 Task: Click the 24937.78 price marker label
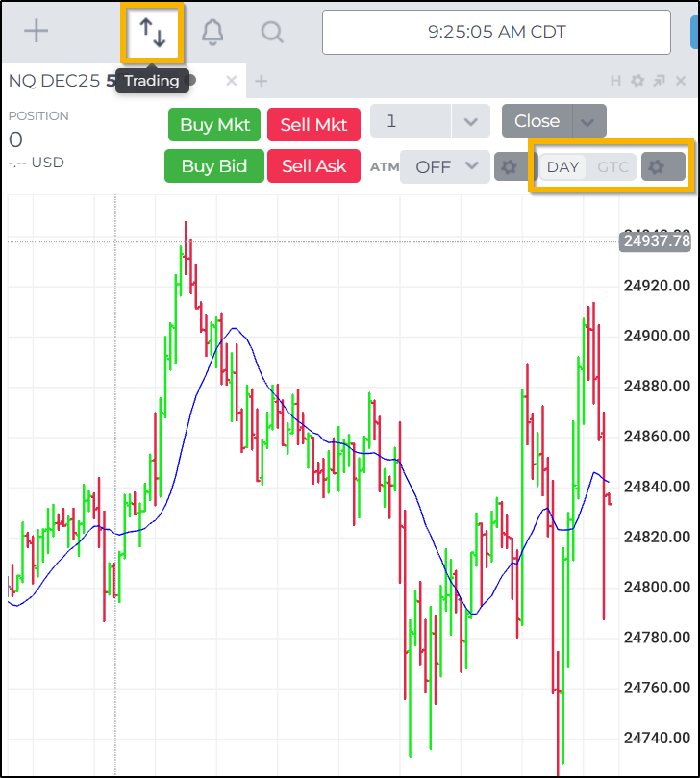point(656,241)
